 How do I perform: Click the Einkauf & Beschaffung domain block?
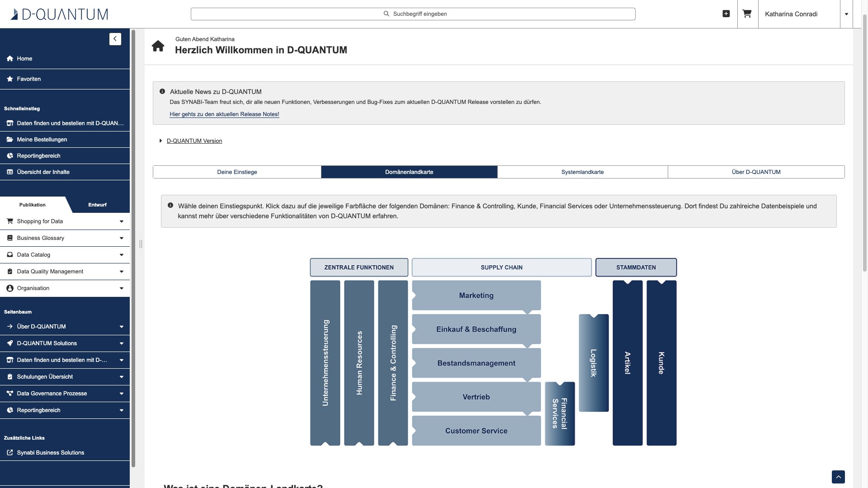pyautogui.click(x=476, y=329)
